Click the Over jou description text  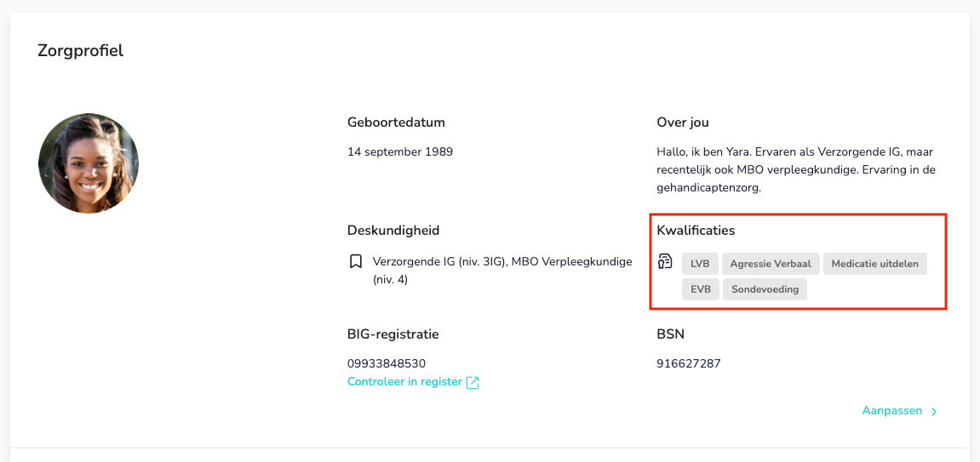tap(795, 169)
